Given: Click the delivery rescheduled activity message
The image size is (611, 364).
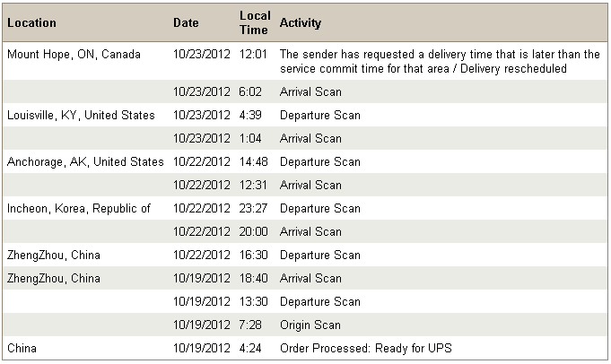Looking at the screenshot, I should tap(440, 62).
